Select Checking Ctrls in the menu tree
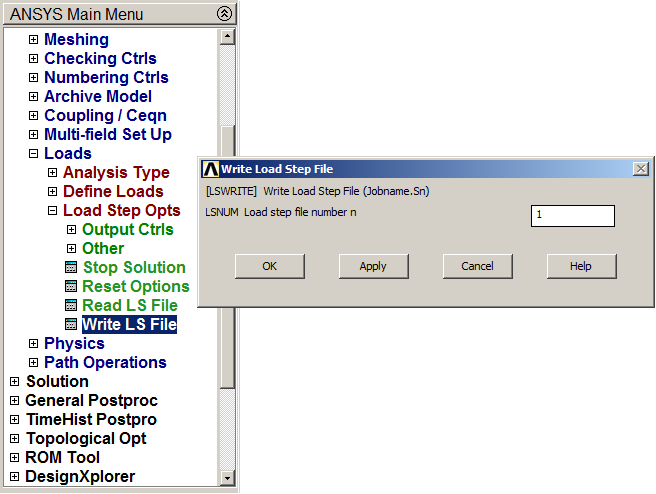 click(x=100, y=59)
